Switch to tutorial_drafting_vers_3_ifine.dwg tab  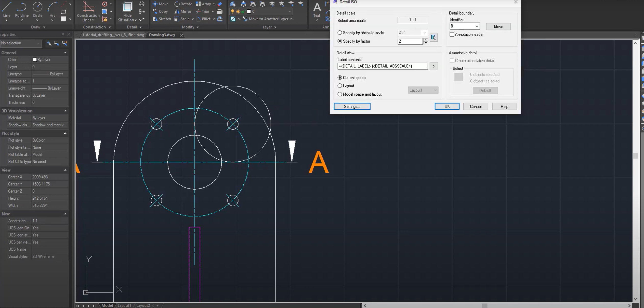coord(113,35)
